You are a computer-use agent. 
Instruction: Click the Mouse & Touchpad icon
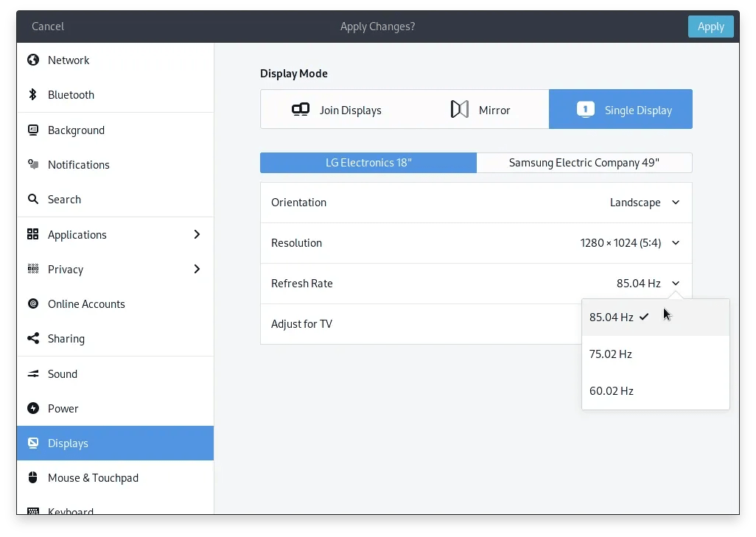point(32,477)
